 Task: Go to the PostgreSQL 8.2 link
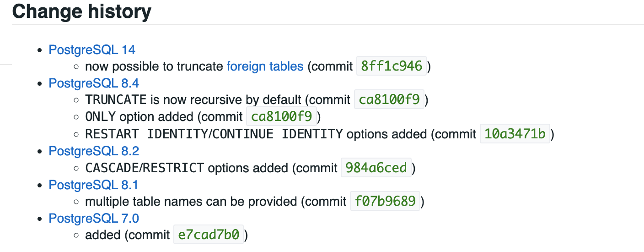click(x=94, y=151)
